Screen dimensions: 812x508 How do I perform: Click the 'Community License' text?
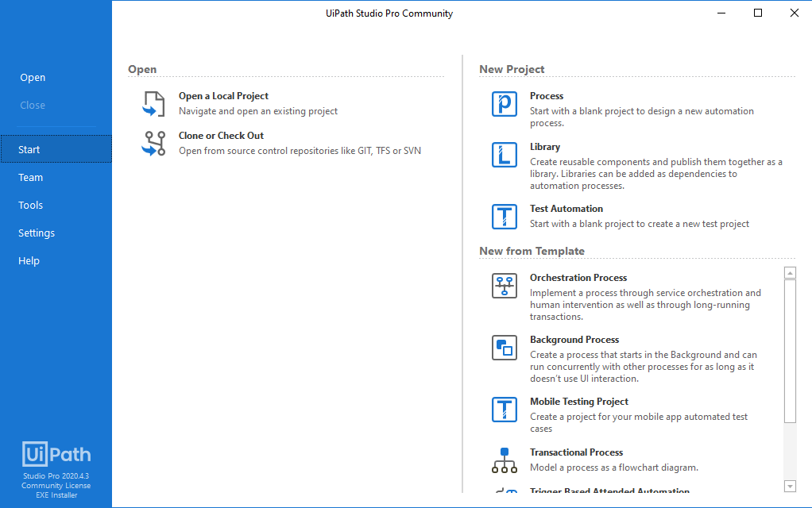[x=56, y=486]
